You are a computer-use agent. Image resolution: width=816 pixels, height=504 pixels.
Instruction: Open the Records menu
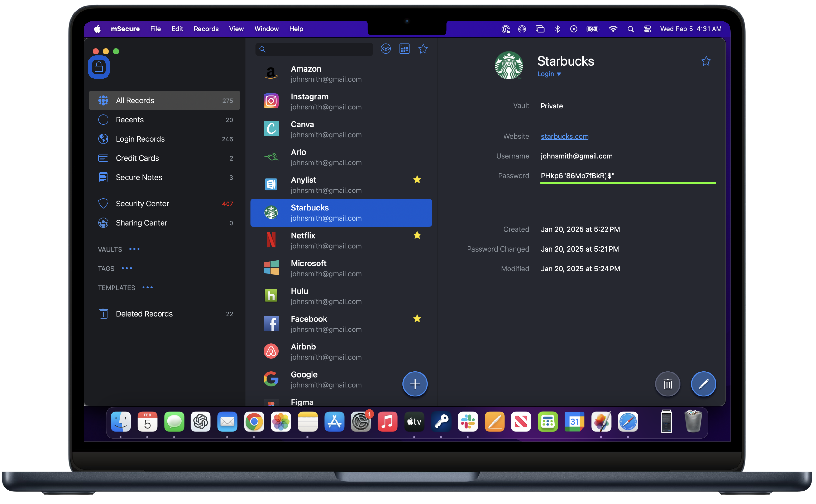pyautogui.click(x=206, y=29)
